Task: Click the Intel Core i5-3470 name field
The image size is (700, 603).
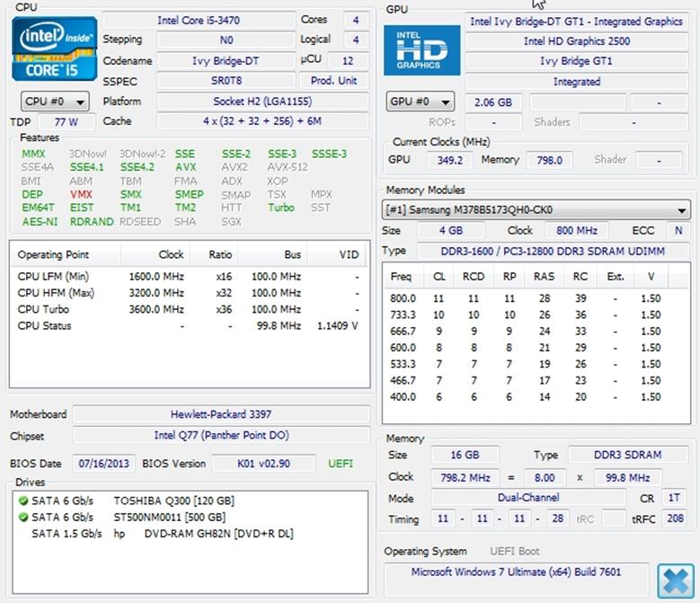Action: tap(199, 21)
